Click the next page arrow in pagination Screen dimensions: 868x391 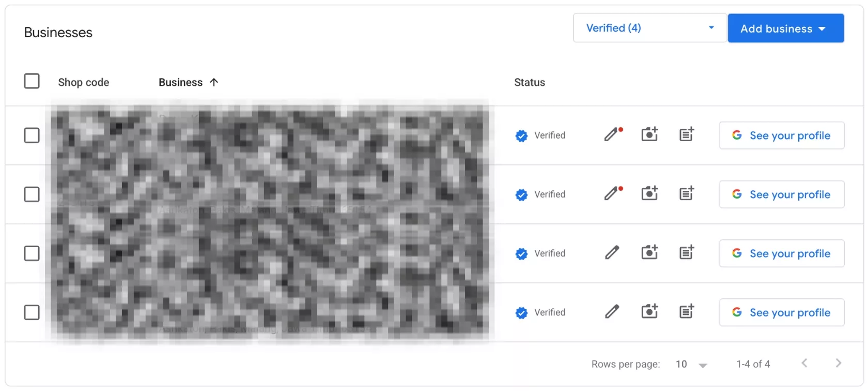point(839,363)
